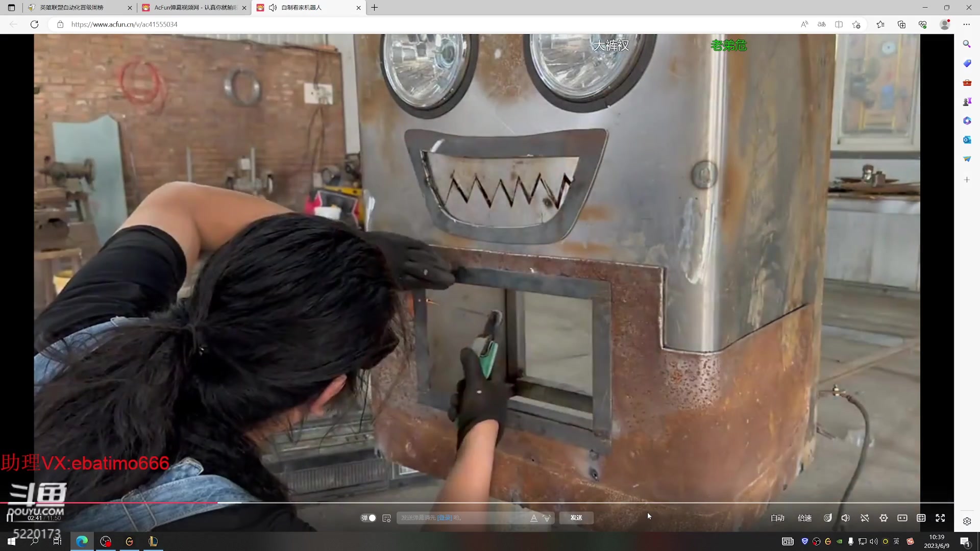This screenshot has width=980, height=551.
Task: Switch to the 英雄联盟自动化晋级固榜 tab
Action: [72, 8]
